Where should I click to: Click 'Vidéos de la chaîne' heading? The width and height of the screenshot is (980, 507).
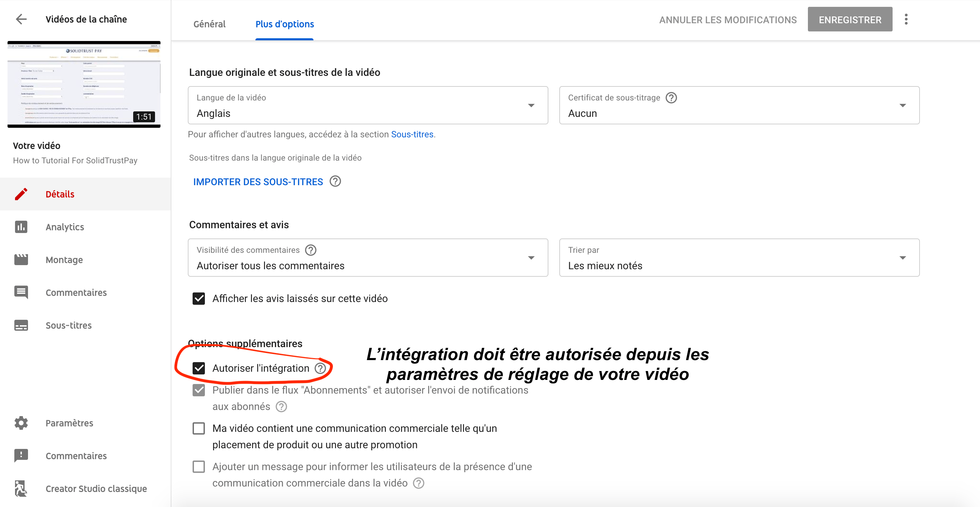[x=86, y=19]
